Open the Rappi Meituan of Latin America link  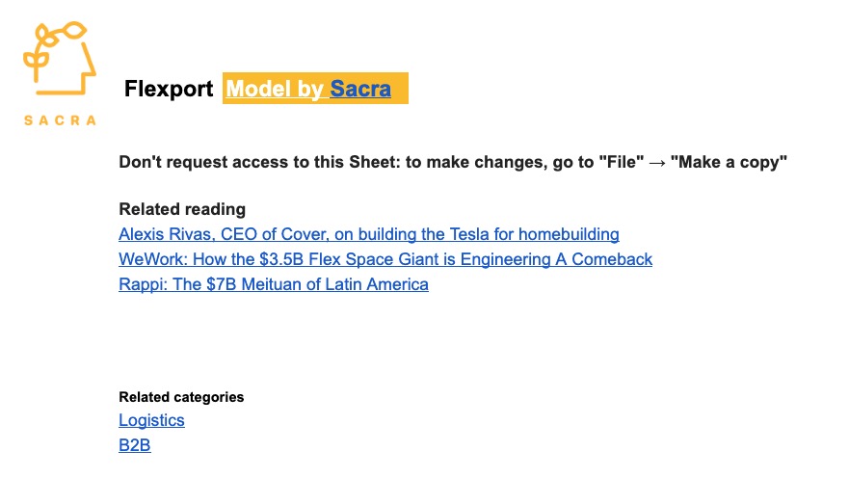pyautogui.click(x=274, y=284)
